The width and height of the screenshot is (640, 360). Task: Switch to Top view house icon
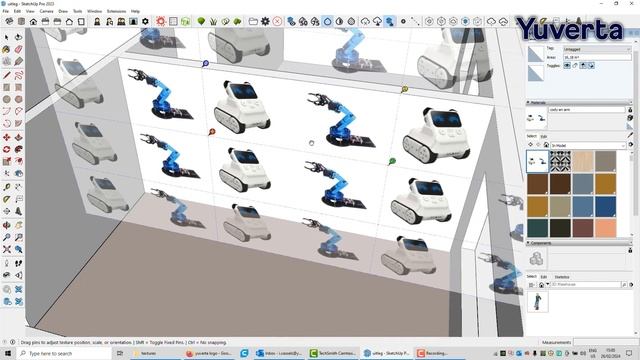33,21
